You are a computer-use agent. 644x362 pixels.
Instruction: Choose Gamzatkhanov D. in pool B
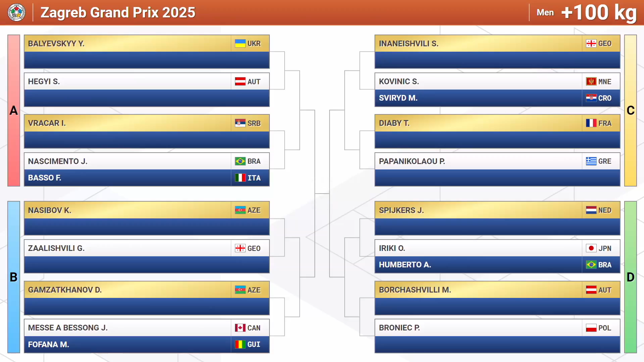(x=65, y=290)
